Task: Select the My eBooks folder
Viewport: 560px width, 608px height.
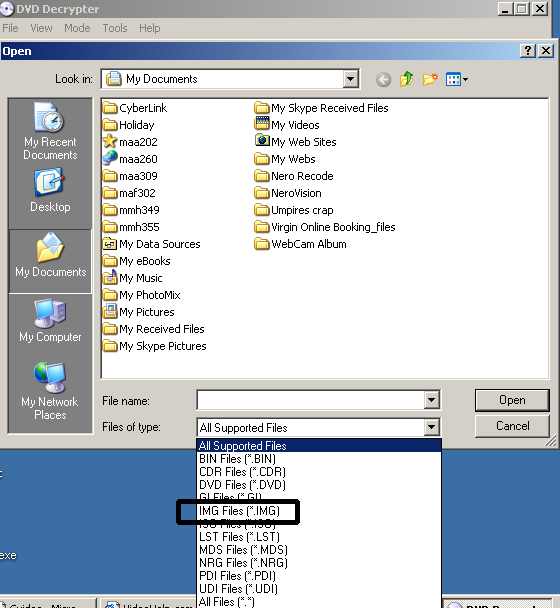Action: [x=137, y=261]
